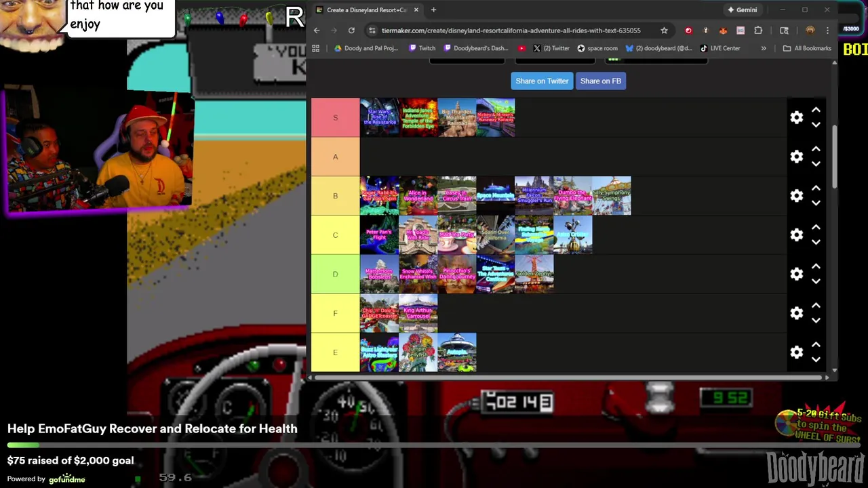Open Chrome three-dot menu

827,30
